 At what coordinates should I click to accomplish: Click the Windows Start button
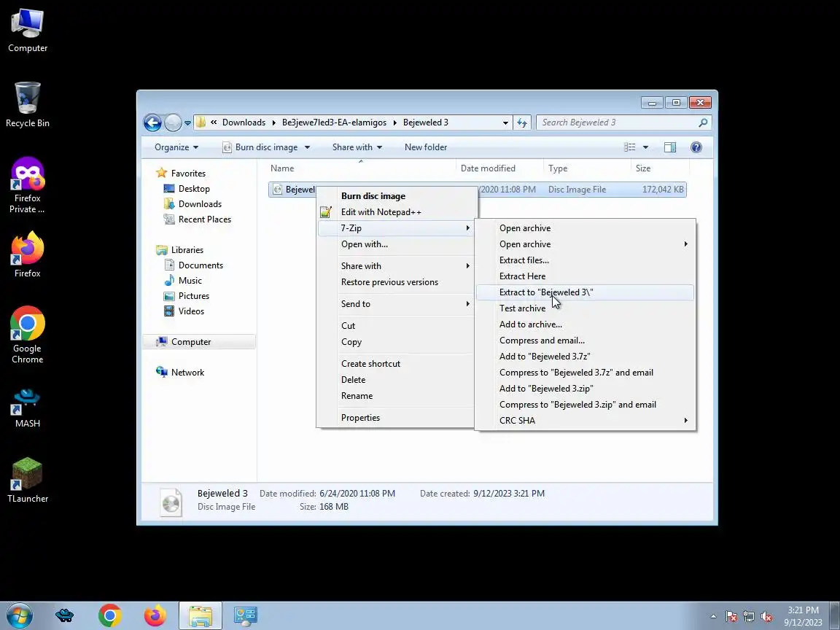(x=19, y=615)
